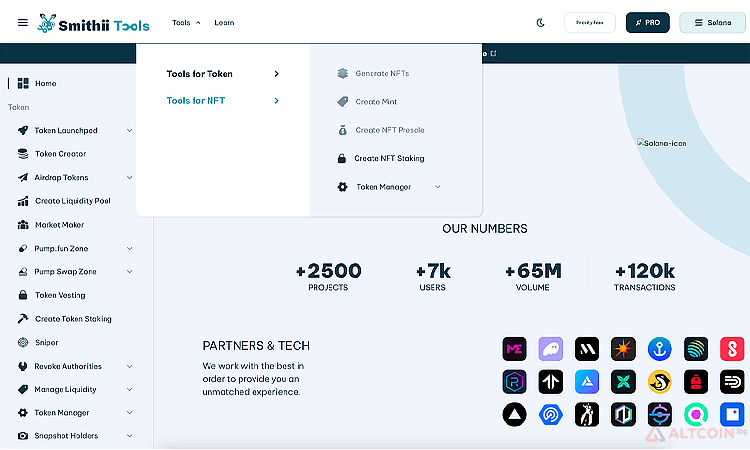
Task: Click Pump Swap Zone icon
Action: pyautogui.click(x=22, y=272)
